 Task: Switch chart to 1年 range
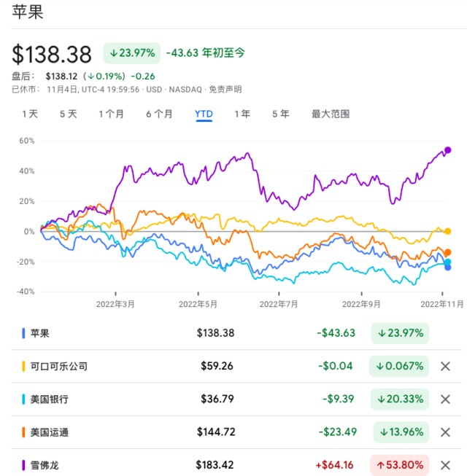coord(242,114)
